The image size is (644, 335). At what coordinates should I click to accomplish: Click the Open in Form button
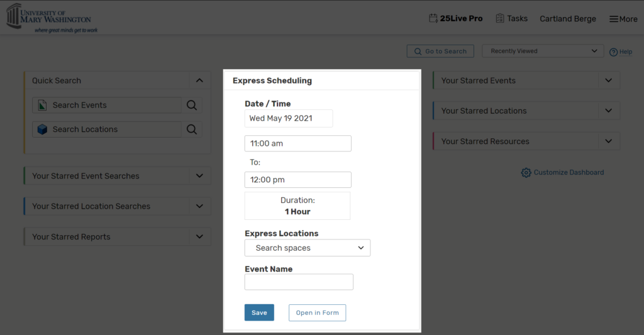tap(317, 312)
